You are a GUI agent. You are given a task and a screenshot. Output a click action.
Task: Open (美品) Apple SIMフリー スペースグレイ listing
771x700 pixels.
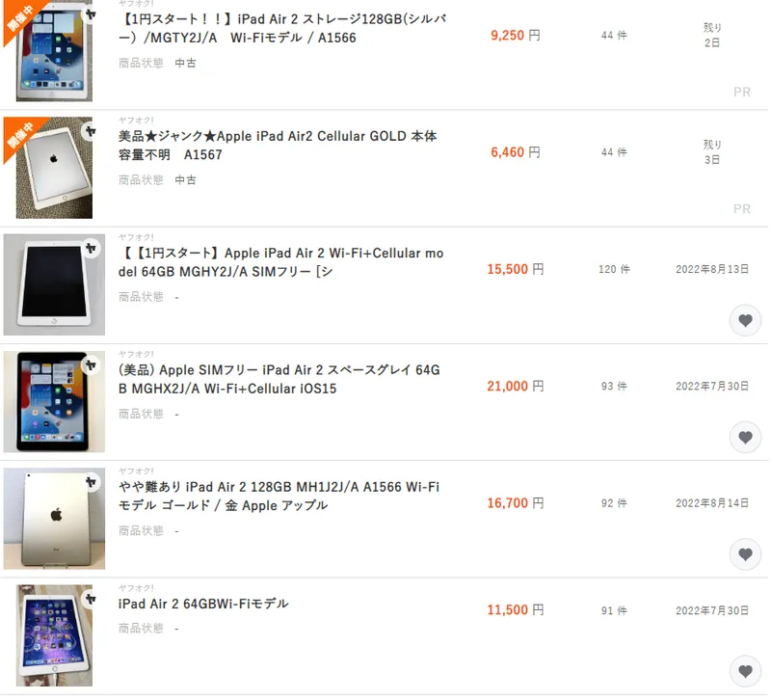(279, 379)
